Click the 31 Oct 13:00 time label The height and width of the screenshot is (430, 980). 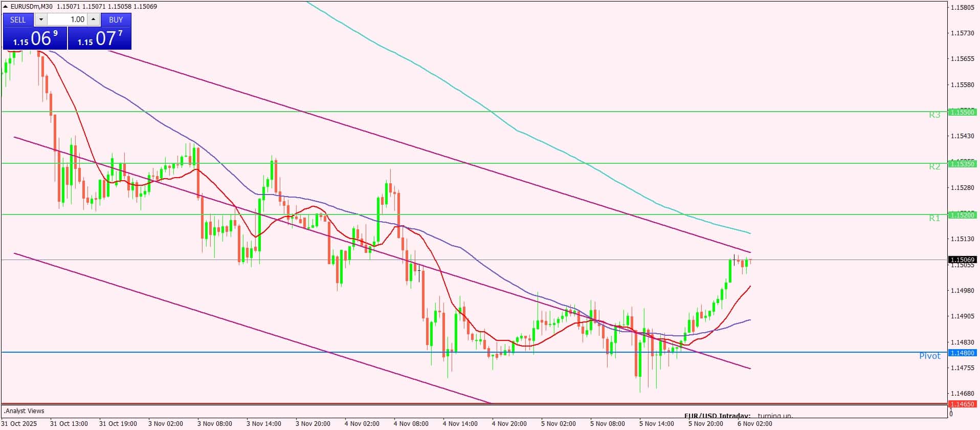tap(69, 424)
